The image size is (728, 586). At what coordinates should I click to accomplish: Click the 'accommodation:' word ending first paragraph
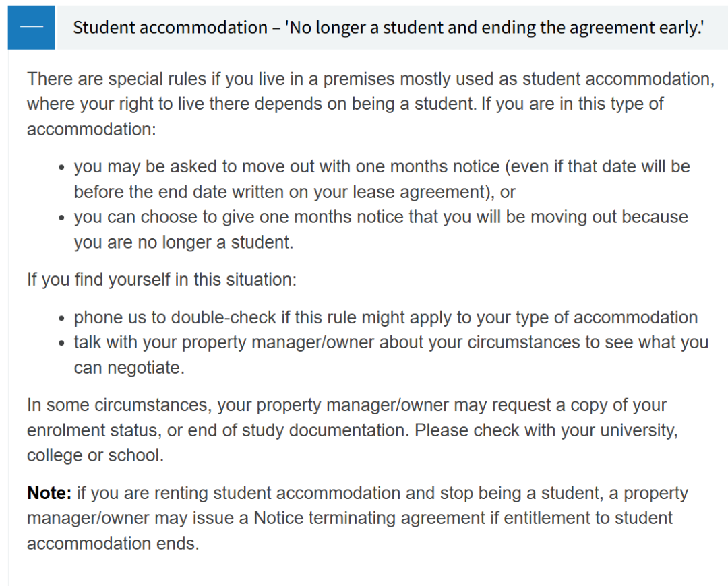(x=91, y=129)
